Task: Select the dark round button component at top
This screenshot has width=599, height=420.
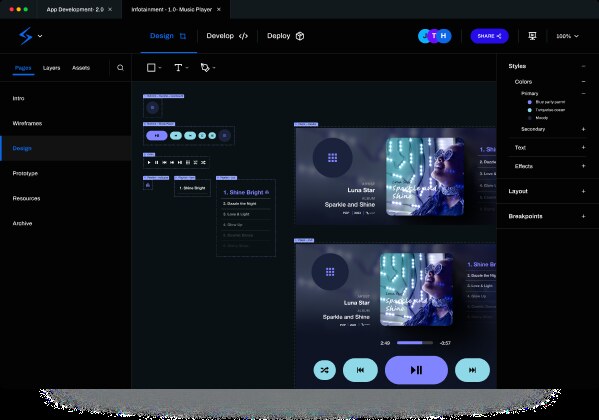Action: [152, 108]
